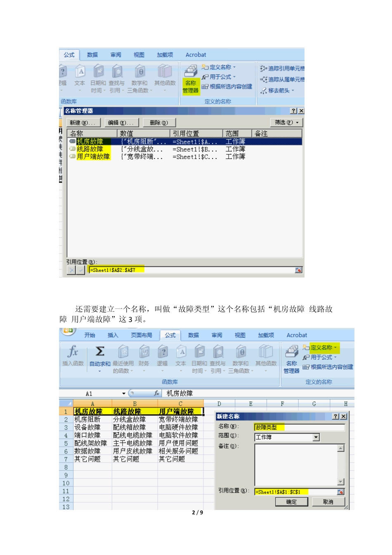The height and width of the screenshot is (555, 392).
Task: Select the 机房故障 row in 名称管理器
Action: pos(185,142)
